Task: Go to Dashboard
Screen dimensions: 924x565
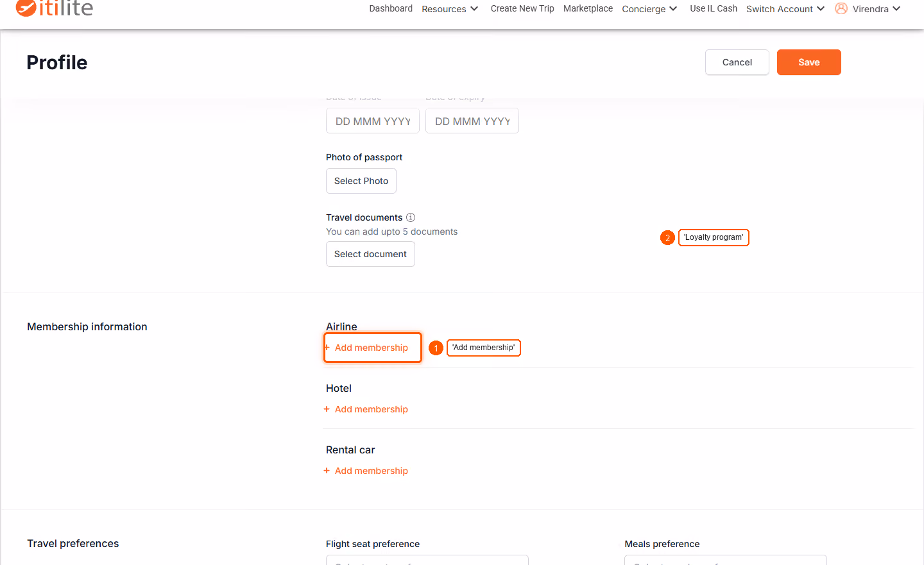Action: (391, 8)
